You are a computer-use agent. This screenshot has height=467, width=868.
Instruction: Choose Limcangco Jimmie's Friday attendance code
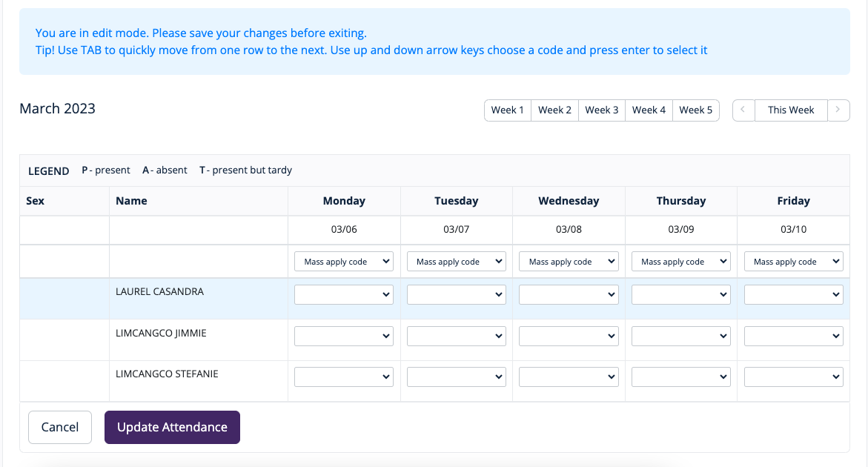click(x=793, y=336)
